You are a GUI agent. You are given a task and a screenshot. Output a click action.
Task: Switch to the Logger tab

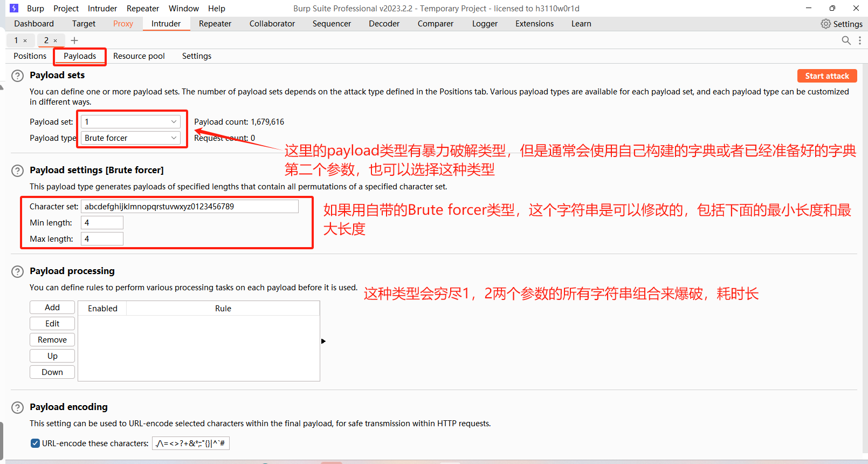coord(485,24)
